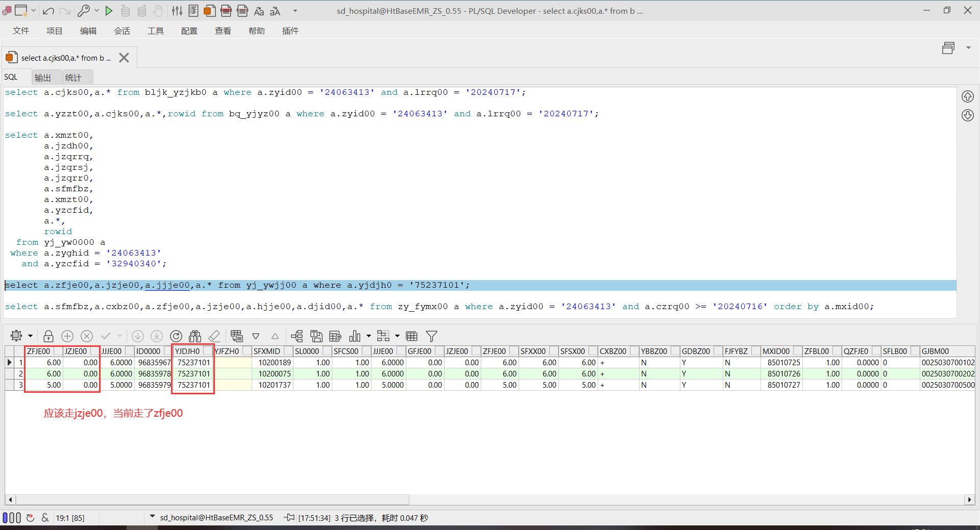Click the log on key icon

(x=84, y=11)
